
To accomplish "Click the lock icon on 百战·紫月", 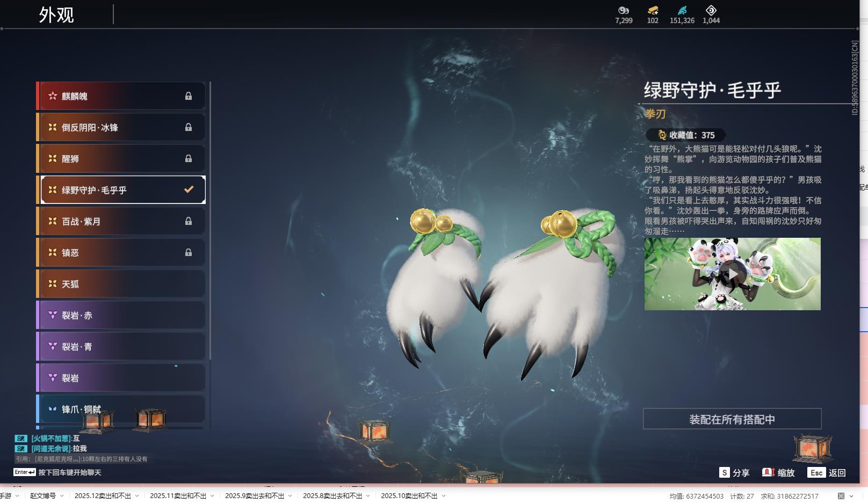I will 189,221.
